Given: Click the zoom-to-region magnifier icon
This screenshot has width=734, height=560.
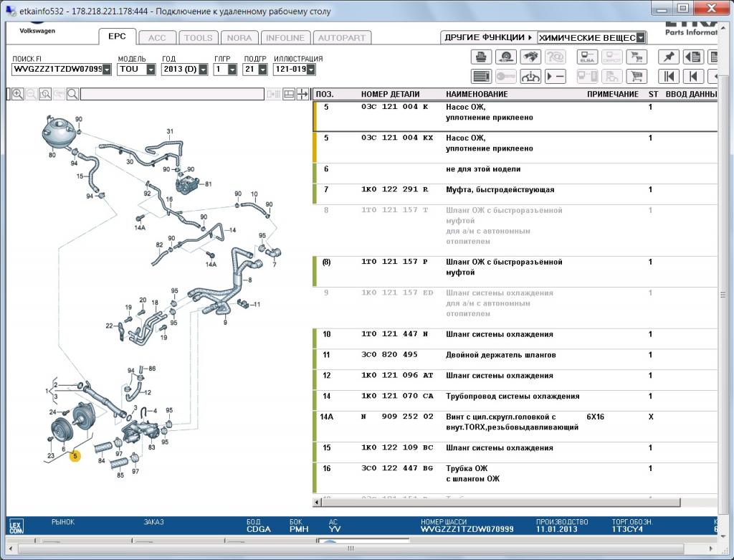Looking at the screenshot, I should (45, 94).
